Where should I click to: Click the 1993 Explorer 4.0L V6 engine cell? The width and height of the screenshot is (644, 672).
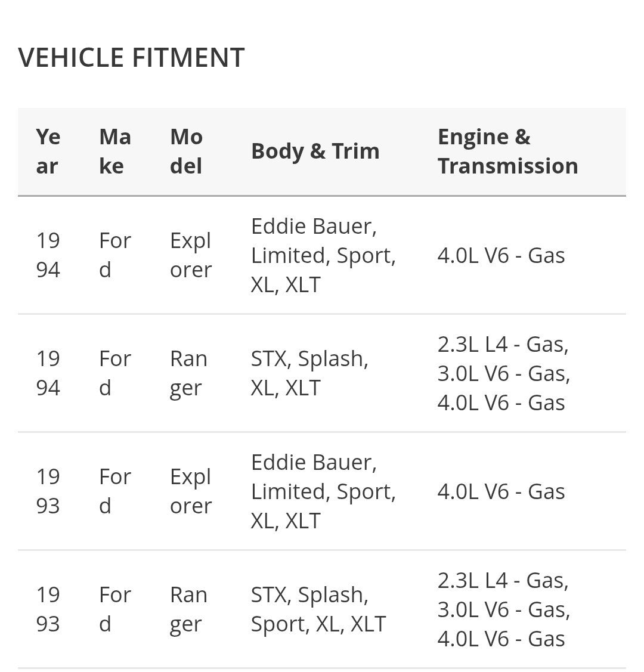(501, 491)
